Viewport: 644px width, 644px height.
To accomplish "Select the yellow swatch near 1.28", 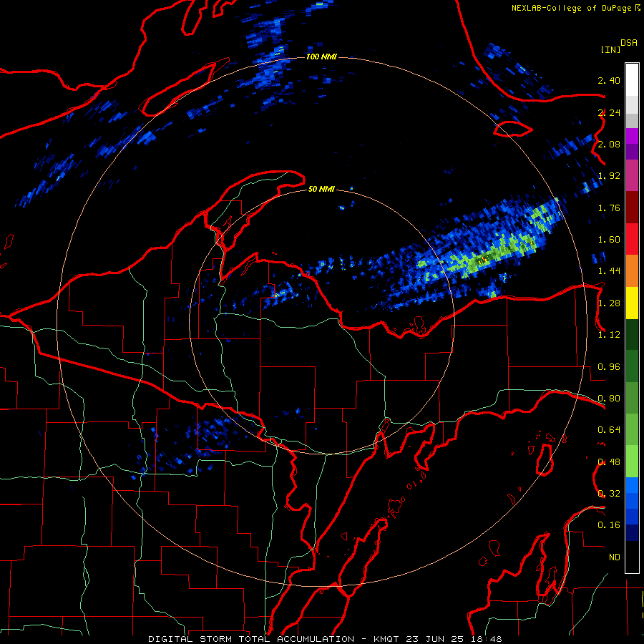I will tap(632, 303).
